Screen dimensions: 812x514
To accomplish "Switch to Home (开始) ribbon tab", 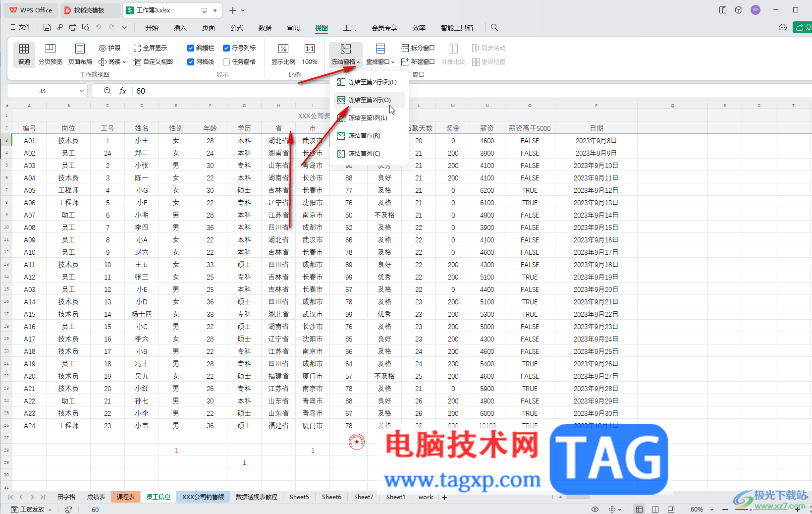I will (x=152, y=28).
